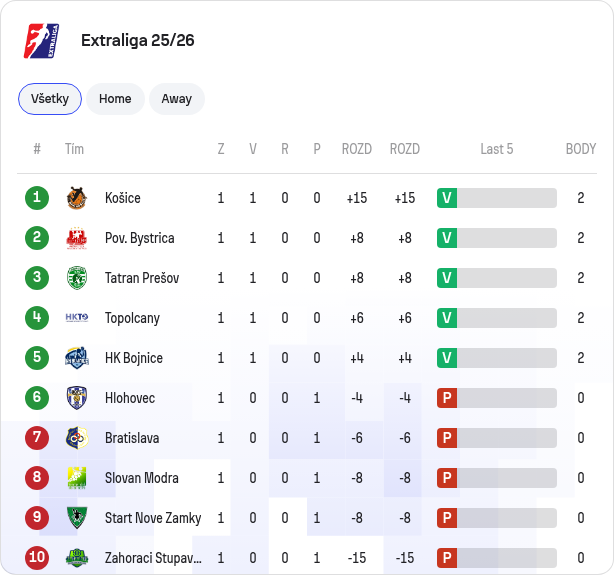The width and height of the screenshot is (614, 575).
Task: Click the Hlohovec shield crest
Action: click(x=77, y=398)
